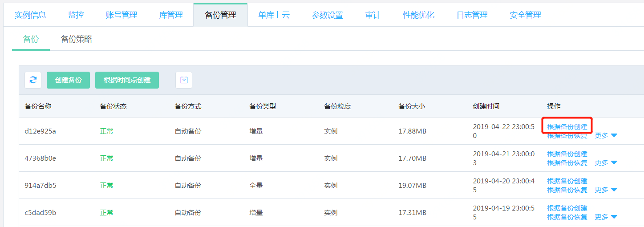Click the download/export icon button
644x227 pixels.
(x=184, y=80)
